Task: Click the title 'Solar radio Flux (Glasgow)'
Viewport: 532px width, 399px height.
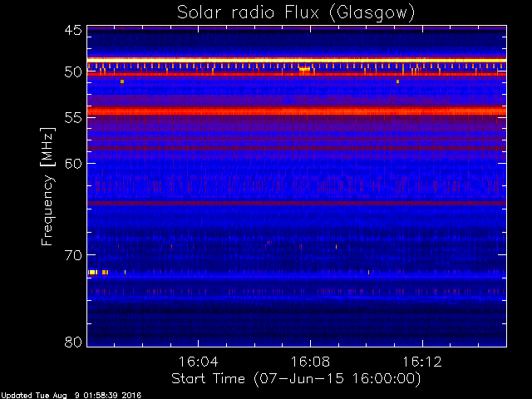Action: click(x=296, y=13)
